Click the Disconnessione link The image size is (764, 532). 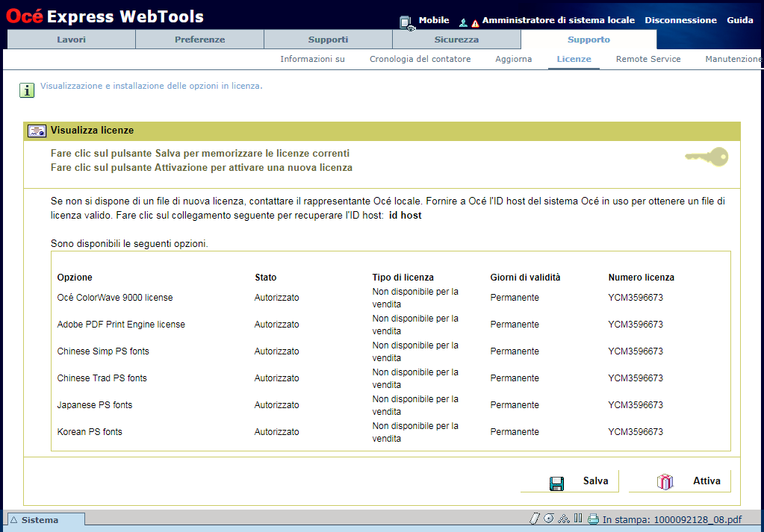pos(680,20)
